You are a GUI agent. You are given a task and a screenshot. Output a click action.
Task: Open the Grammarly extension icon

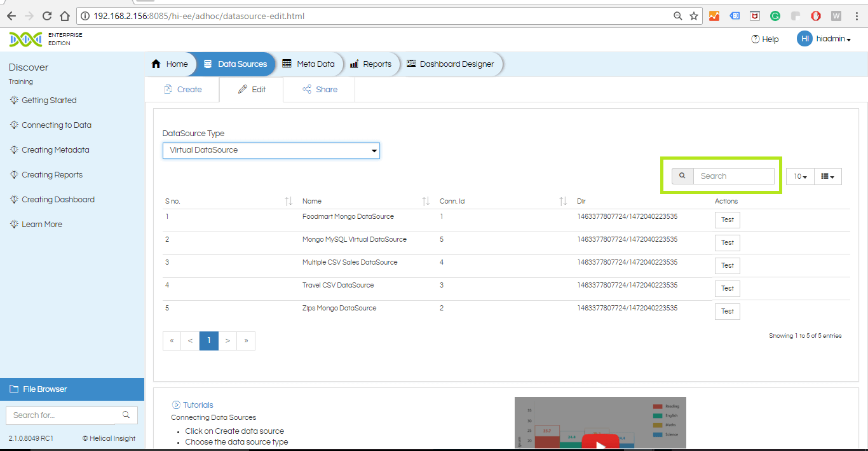point(775,16)
